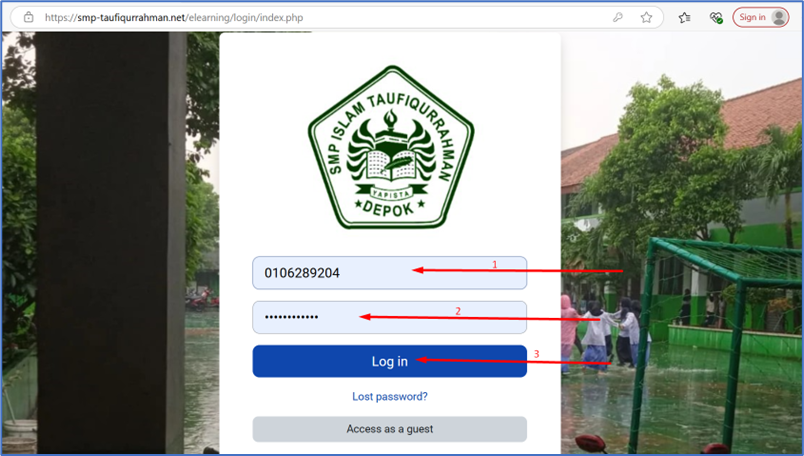
Task: Click the red annotation number 1
Action: click(x=494, y=265)
